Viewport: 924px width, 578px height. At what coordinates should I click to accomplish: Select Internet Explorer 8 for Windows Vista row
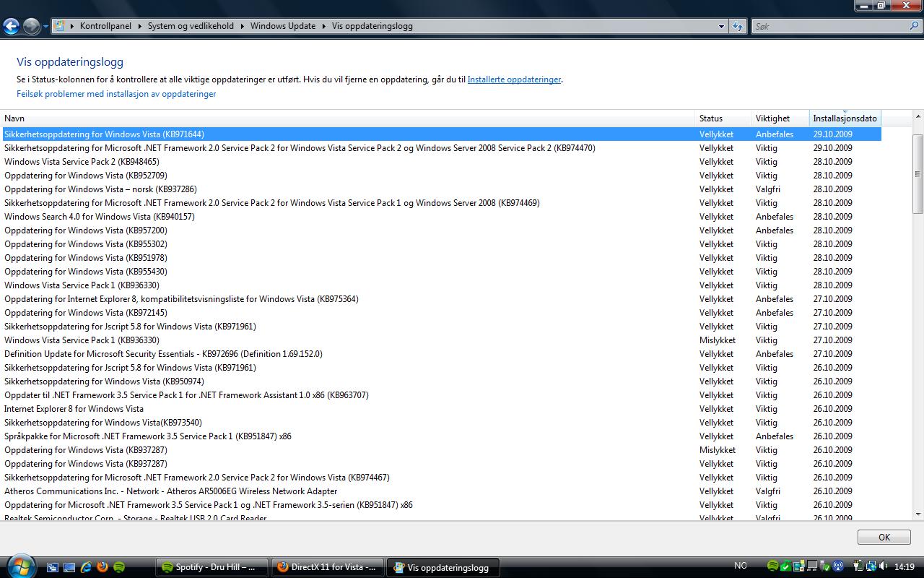click(442, 409)
